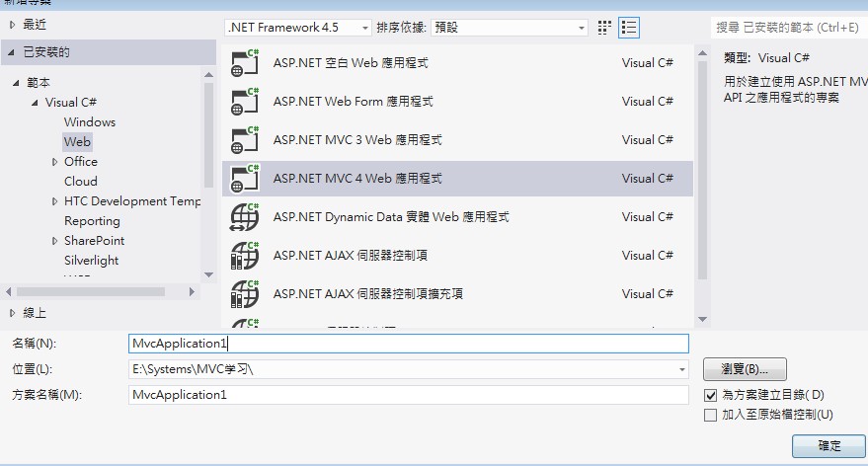Click the ASP.NET AJAX 伺服器控制項擴充項 template icon
The height and width of the screenshot is (466, 868).
click(245, 294)
